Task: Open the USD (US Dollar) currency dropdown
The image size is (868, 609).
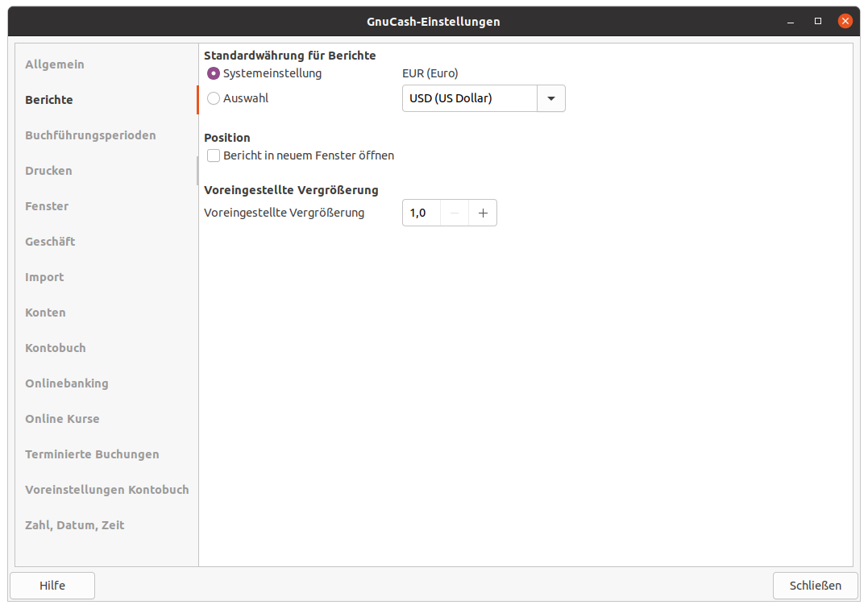Action: tap(483, 98)
